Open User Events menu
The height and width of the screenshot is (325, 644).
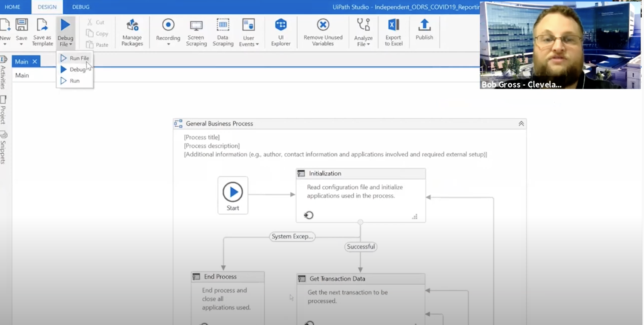click(249, 32)
